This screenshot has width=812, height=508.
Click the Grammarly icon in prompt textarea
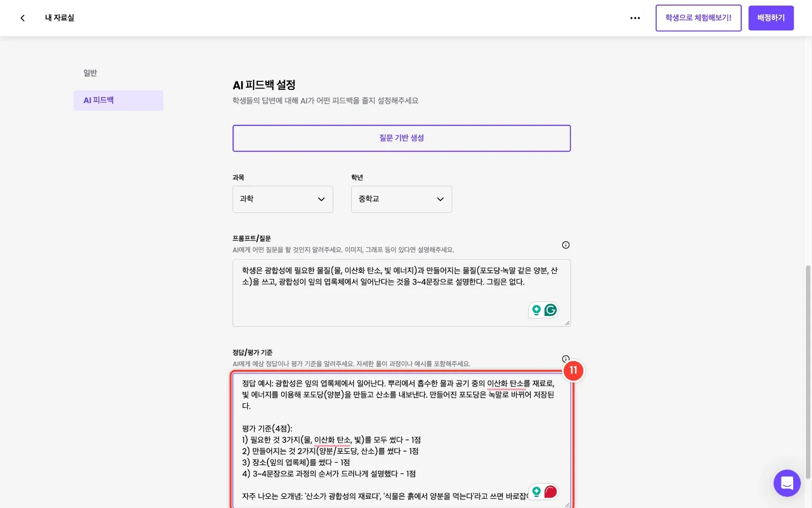click(551, 310)
